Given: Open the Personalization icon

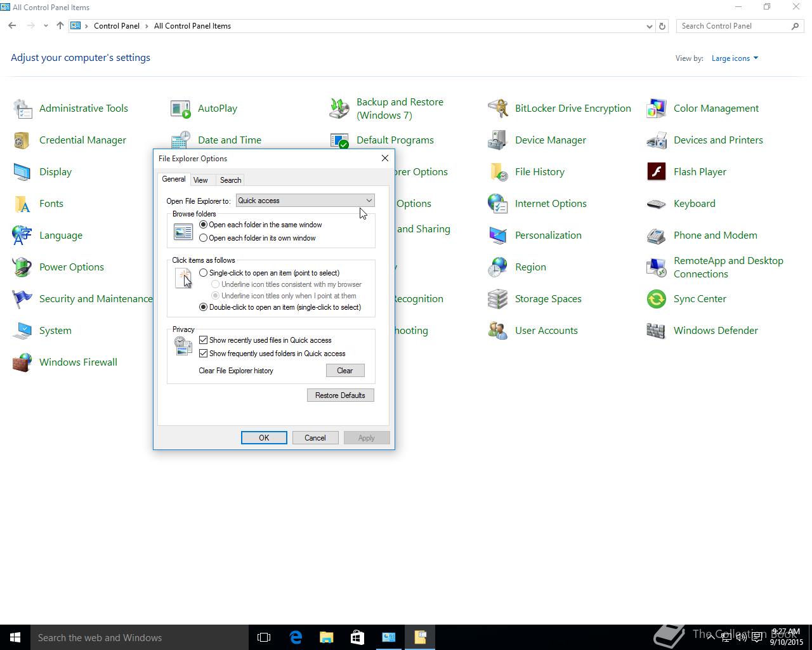Looking at the screenshot, I should coord(498,235).
